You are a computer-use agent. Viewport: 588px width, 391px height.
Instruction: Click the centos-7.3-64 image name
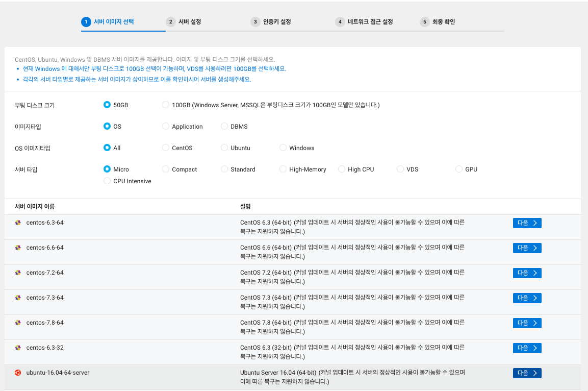pos(45,298)
